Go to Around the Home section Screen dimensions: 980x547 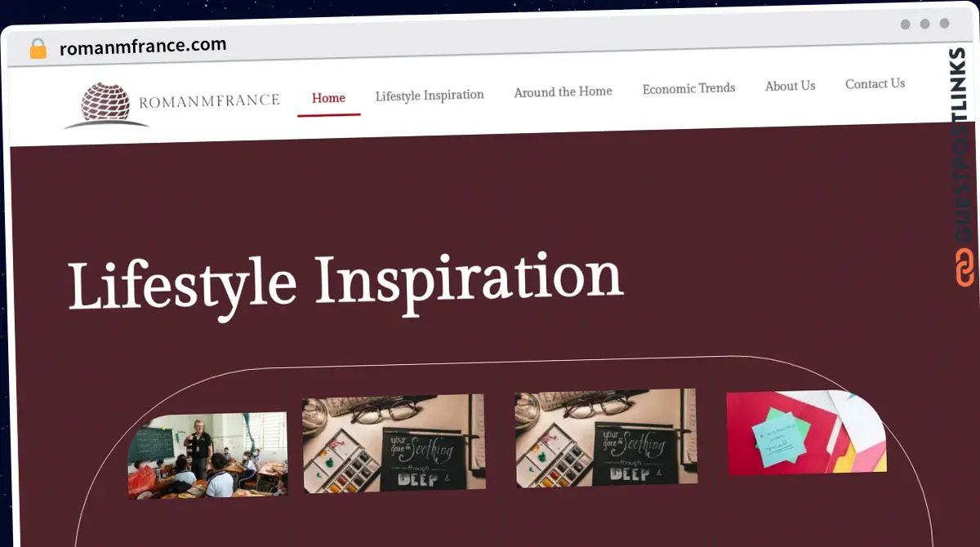563,92
